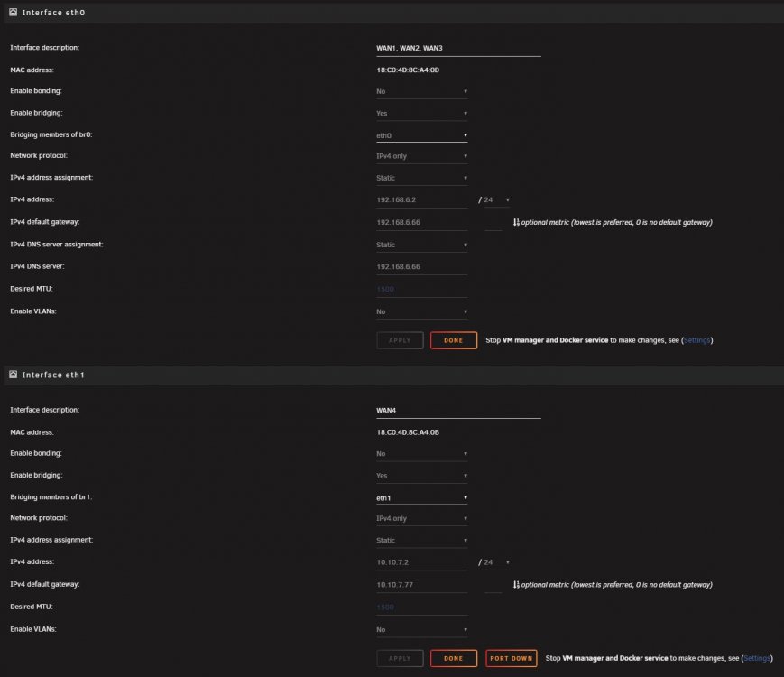This screenshot has width=784, height=677.
Task: Click eth0 Desired MTU field
Action: pos(421,290)
